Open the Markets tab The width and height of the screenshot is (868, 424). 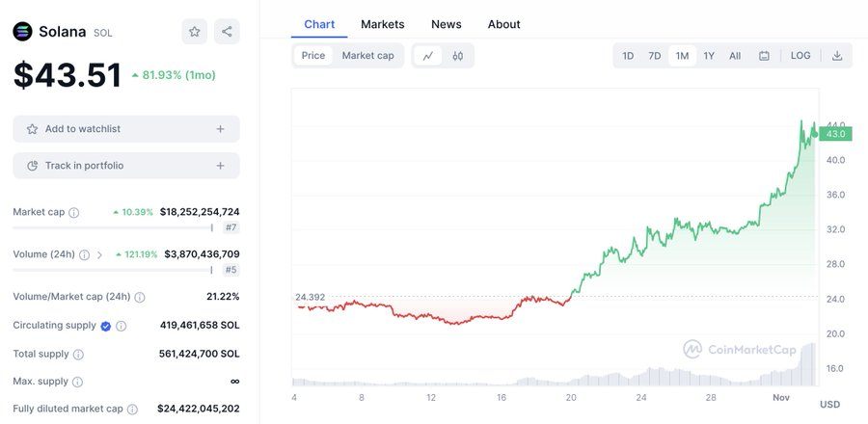[x=383, y=24]
